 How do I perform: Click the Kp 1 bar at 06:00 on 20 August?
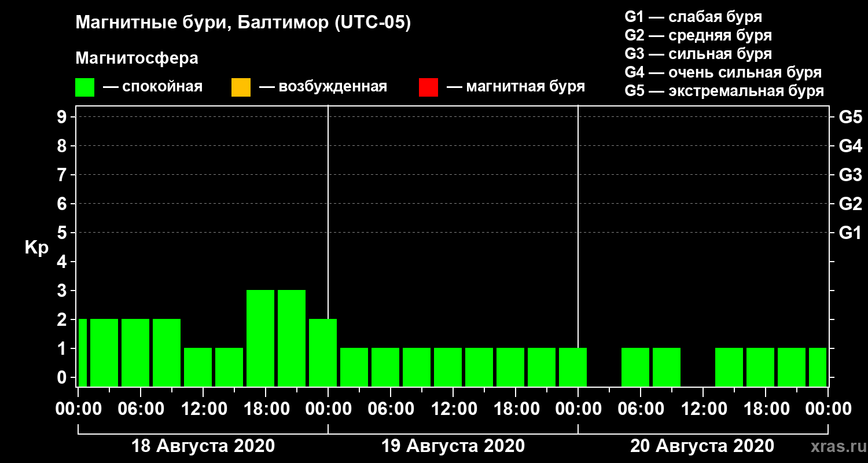point(635,367)
